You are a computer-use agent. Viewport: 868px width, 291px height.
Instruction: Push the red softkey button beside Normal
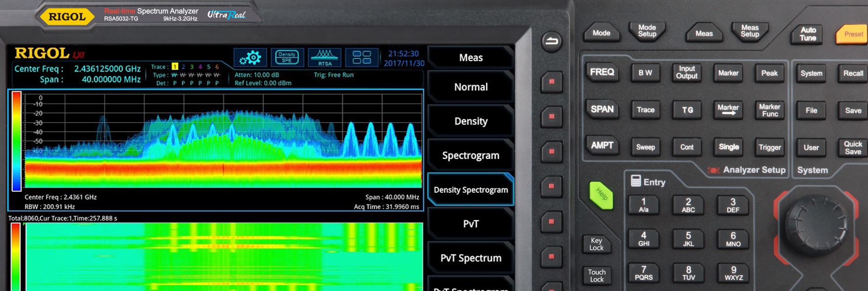(x=551, y=82)
